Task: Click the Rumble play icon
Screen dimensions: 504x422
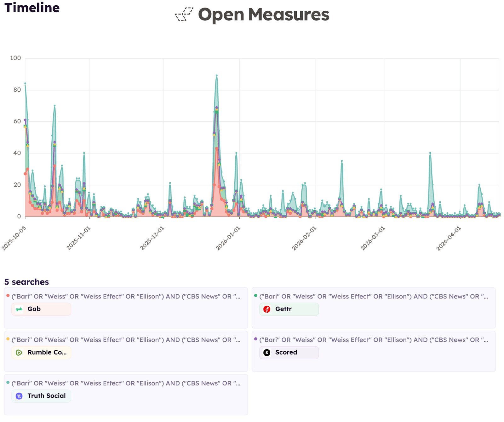Action: (19, 353)
